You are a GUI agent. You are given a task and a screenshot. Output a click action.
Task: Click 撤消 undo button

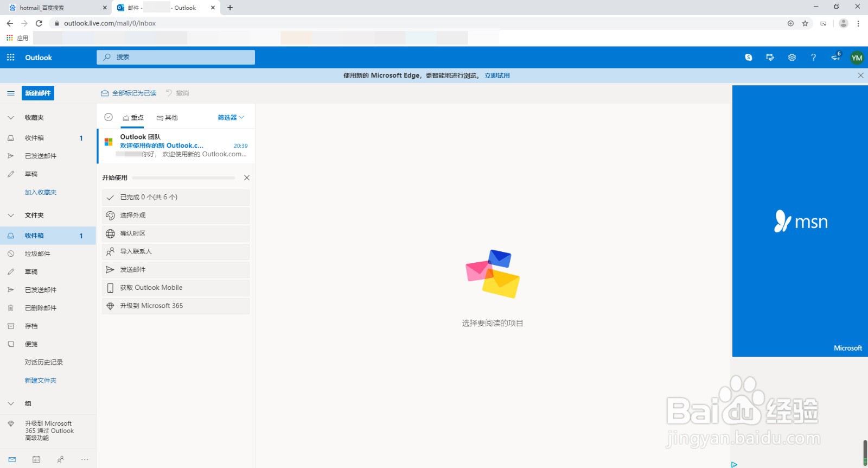tap(177, 93)
